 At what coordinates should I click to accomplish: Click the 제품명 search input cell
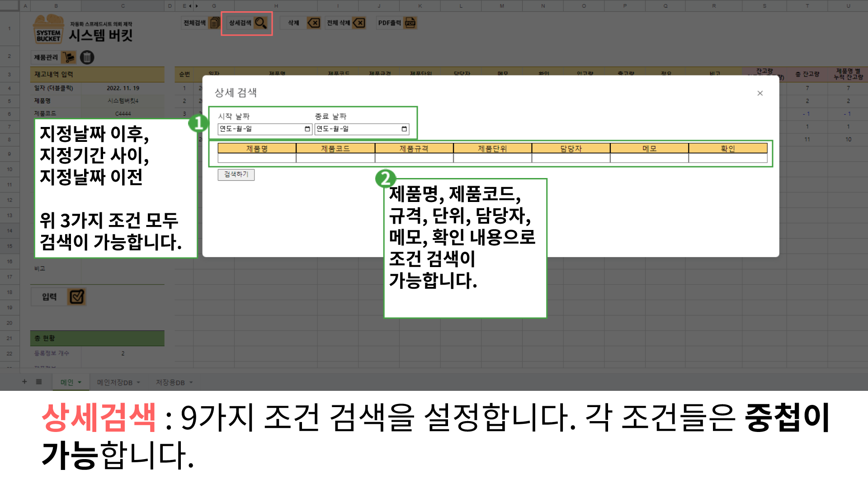[257, 158]
